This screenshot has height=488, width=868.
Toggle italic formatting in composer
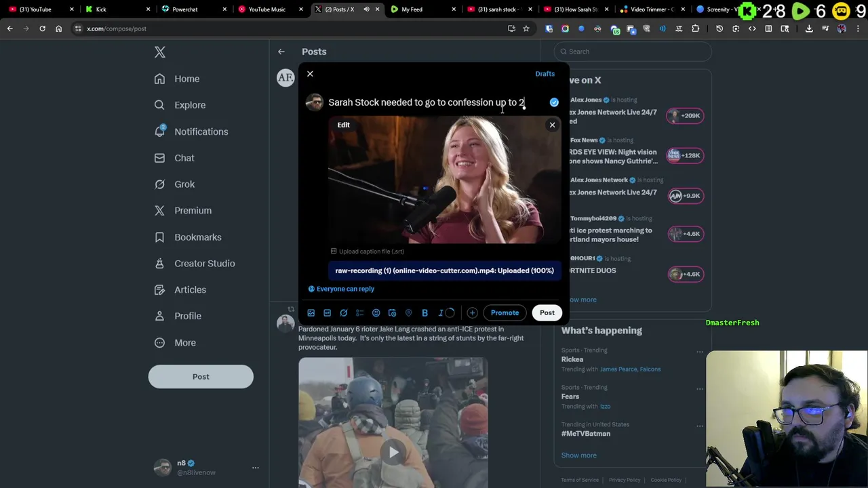[441, 312]
